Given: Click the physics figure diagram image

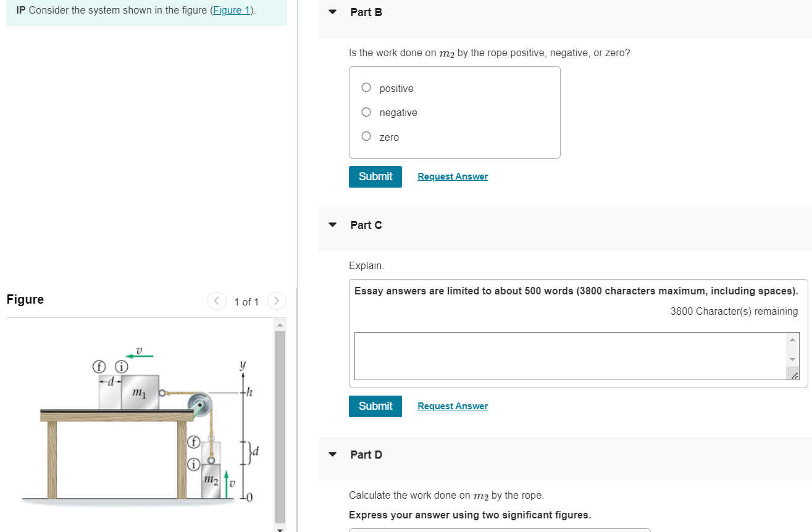Looking at the screenshot, I should pyautogui.click(x=141, y=426).
